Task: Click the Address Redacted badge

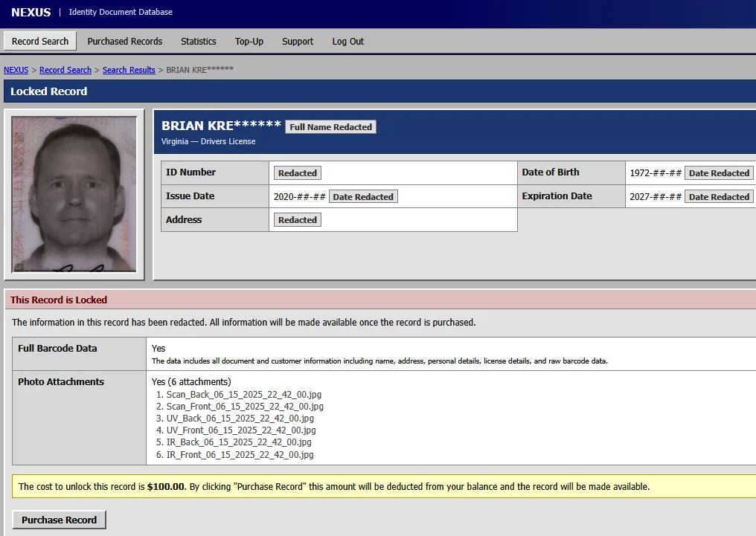Action: tap(298, 219)
